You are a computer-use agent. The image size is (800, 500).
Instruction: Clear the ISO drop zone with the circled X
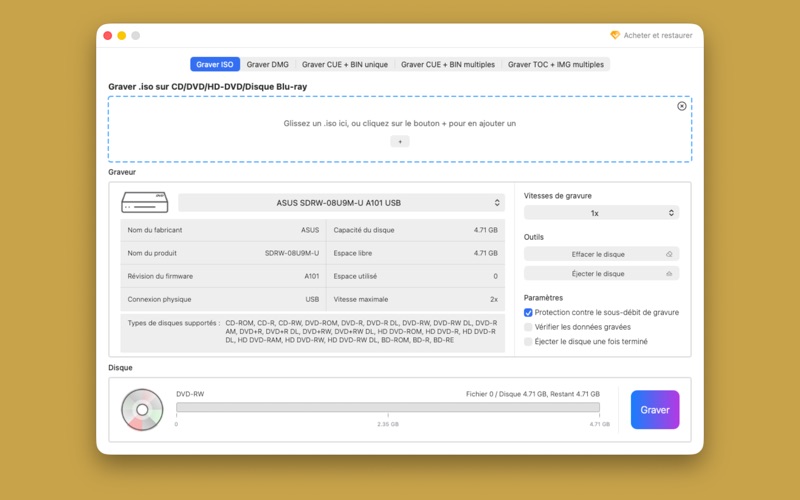682,106
